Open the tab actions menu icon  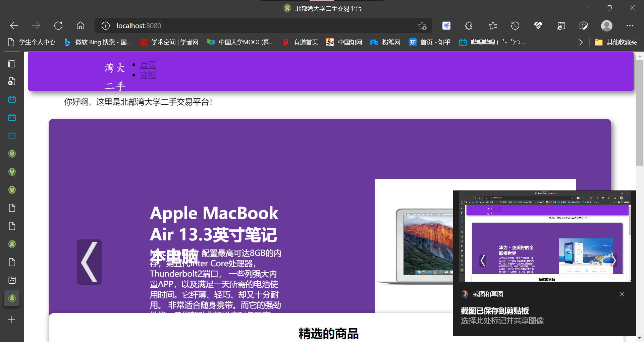pos(12,64)
